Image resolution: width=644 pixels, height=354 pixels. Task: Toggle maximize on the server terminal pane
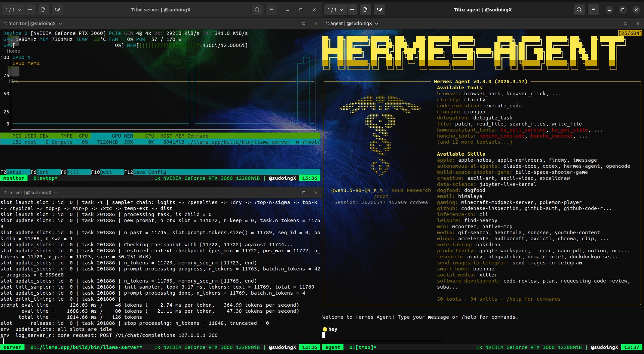[304, 193]
